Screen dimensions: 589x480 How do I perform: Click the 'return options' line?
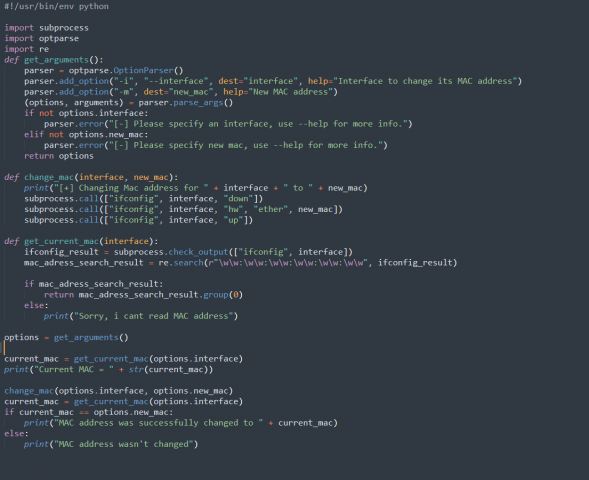click(59, 156)
